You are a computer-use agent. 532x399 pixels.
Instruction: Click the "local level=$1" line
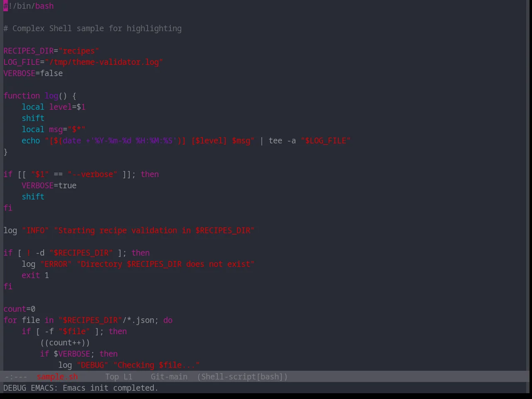(x=54, y=107)
